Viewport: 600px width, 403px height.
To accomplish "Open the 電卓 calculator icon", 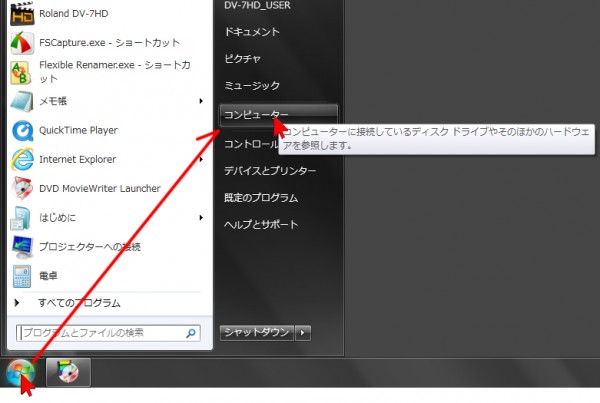I will (x=22, y=276).
